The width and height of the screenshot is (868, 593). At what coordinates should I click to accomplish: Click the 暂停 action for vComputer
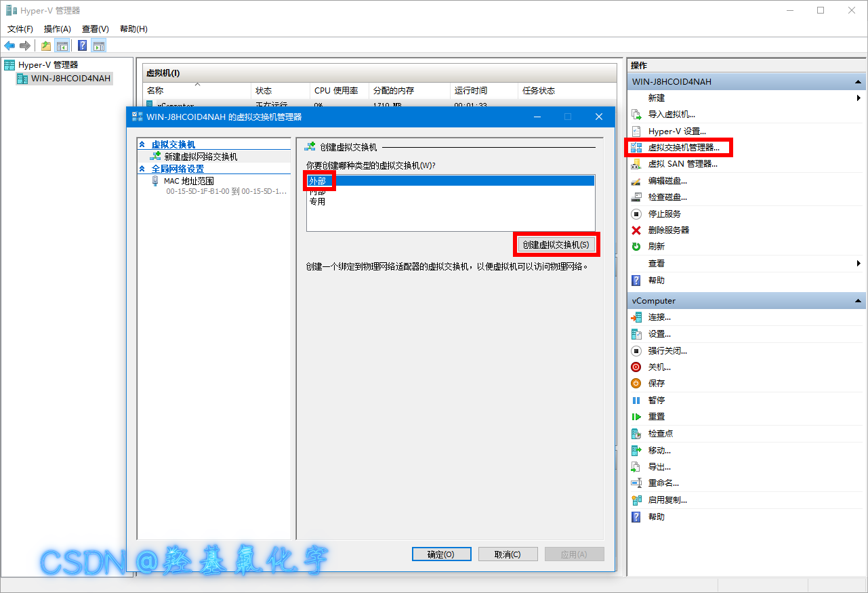(x=656, y=400)
